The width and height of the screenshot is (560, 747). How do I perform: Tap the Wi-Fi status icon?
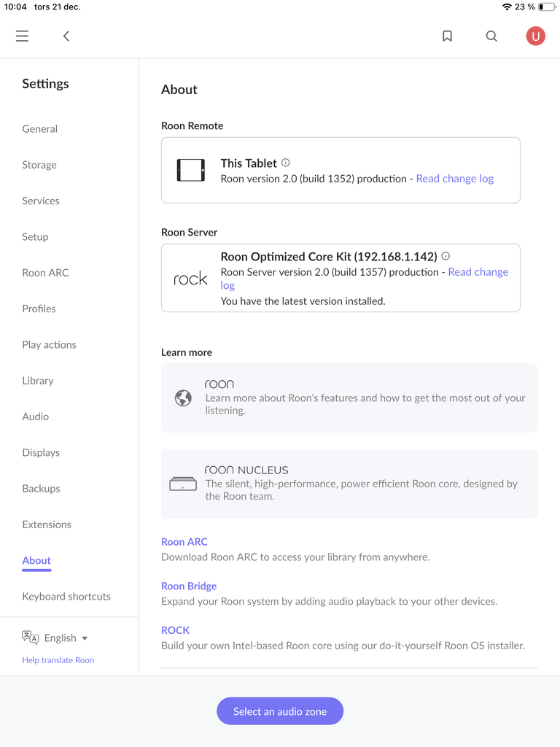click(x=507, y=7)
